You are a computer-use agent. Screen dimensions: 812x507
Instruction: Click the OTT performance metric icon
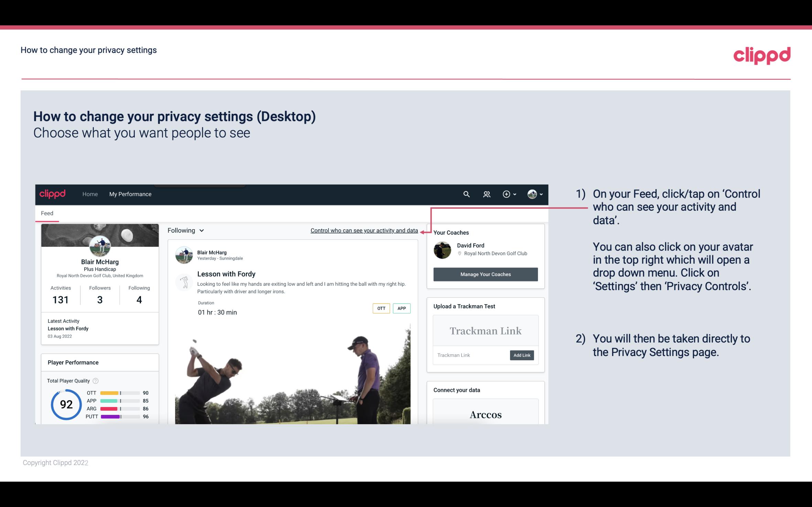[x=90, y=393]
